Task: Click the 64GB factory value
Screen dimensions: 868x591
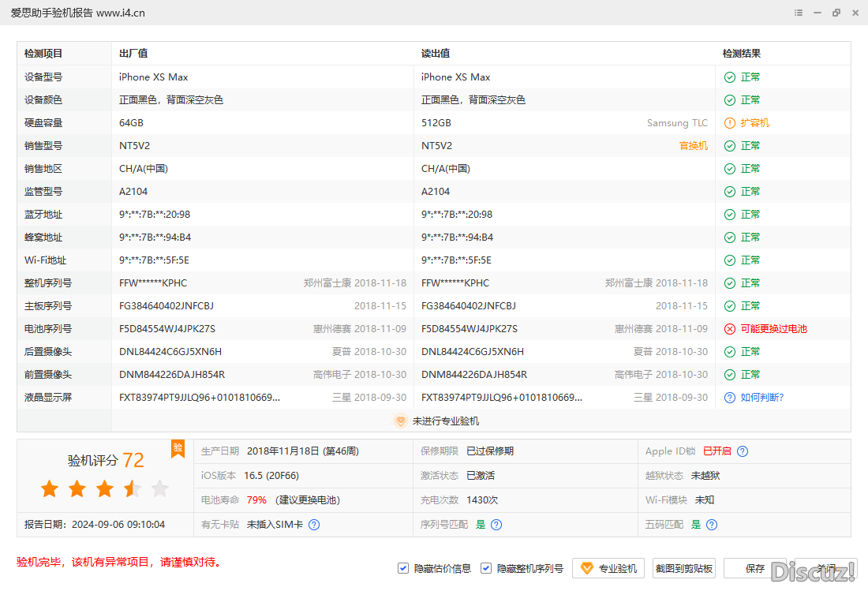Action: click(131, 123)
